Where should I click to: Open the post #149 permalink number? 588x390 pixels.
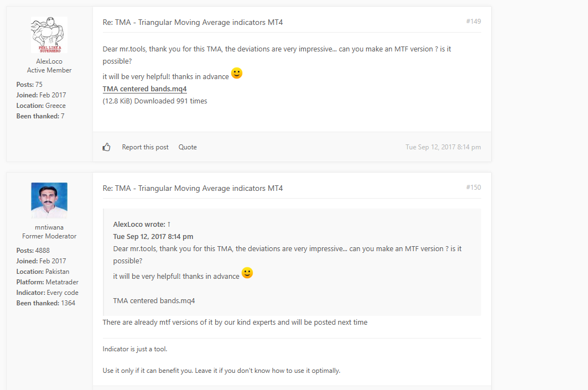473,22
